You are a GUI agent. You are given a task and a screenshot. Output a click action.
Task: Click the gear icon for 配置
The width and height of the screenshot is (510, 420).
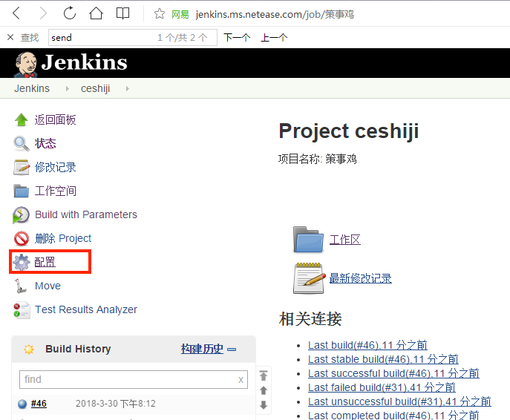[22, 262]
